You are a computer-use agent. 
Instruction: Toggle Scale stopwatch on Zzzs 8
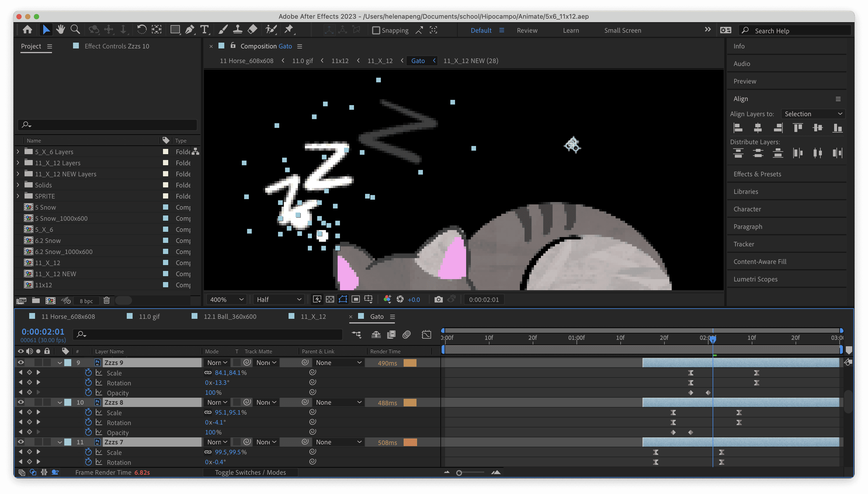[88, 412]
